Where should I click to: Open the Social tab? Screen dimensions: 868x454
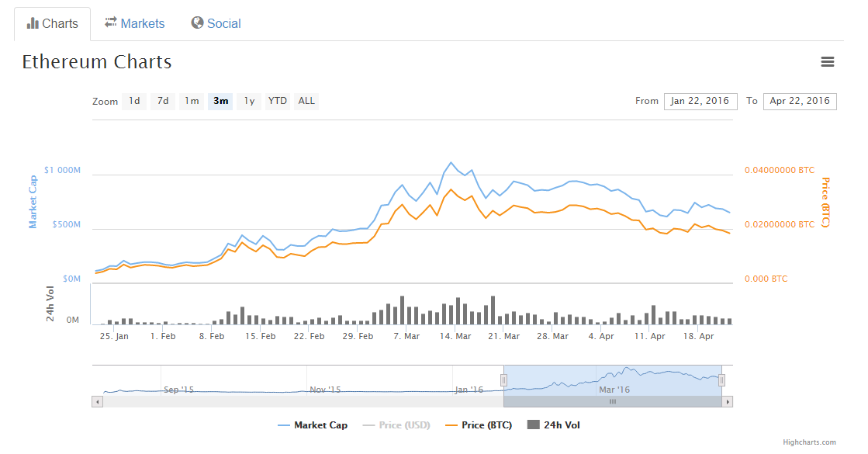pos(216,23)
